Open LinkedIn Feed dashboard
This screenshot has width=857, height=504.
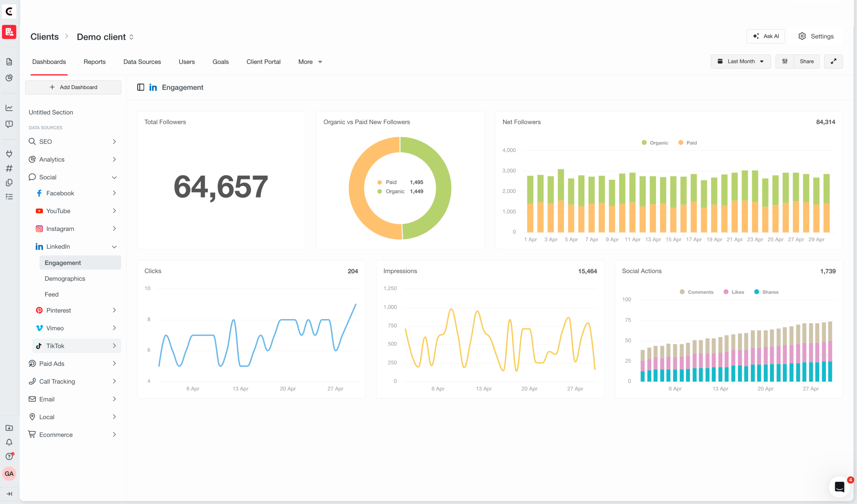pyautogui.click(x=52, y=295)
